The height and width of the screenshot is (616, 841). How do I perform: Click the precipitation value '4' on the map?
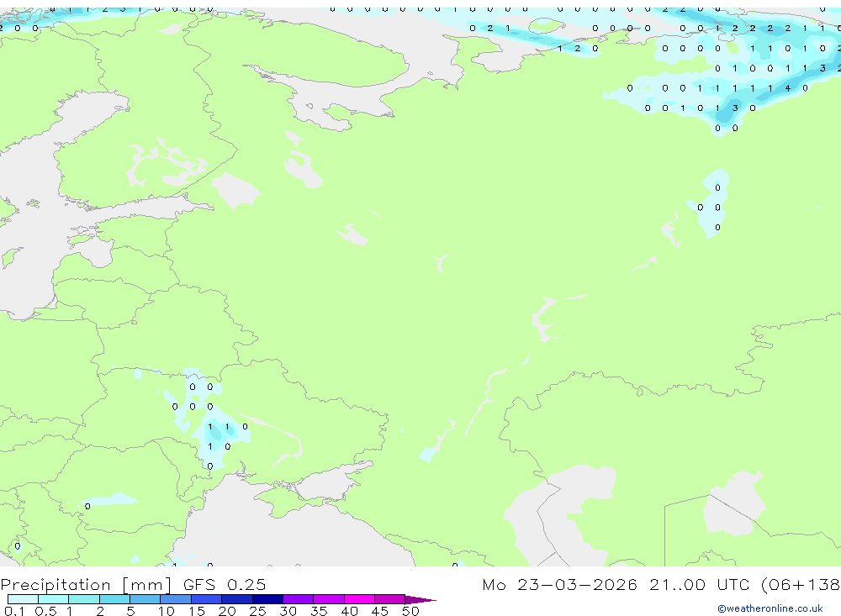pos(787,88)
